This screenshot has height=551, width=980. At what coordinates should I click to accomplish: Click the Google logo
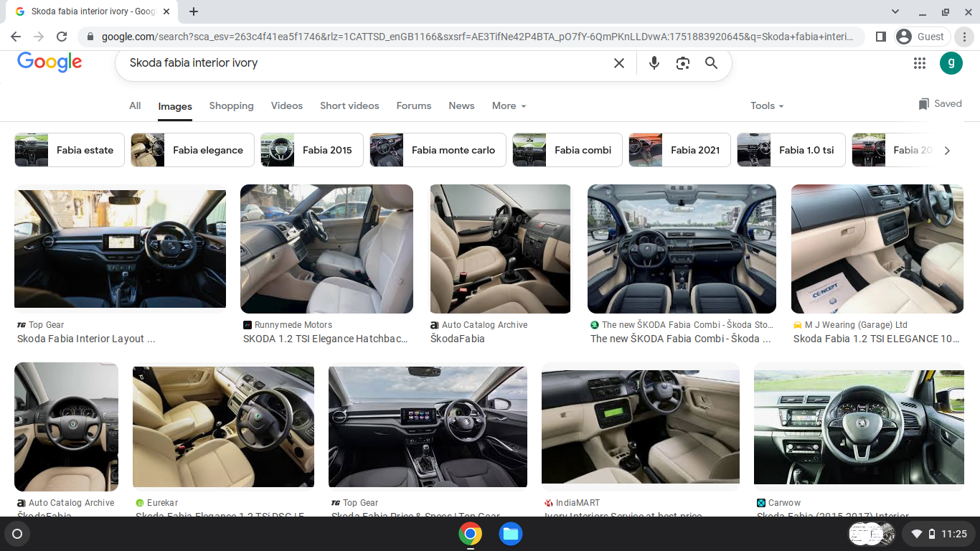50,62
